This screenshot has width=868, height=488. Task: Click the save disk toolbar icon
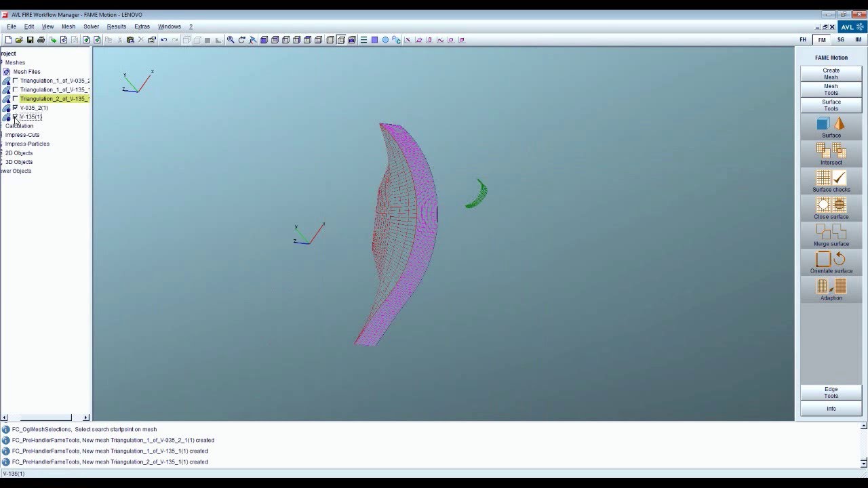30,40
